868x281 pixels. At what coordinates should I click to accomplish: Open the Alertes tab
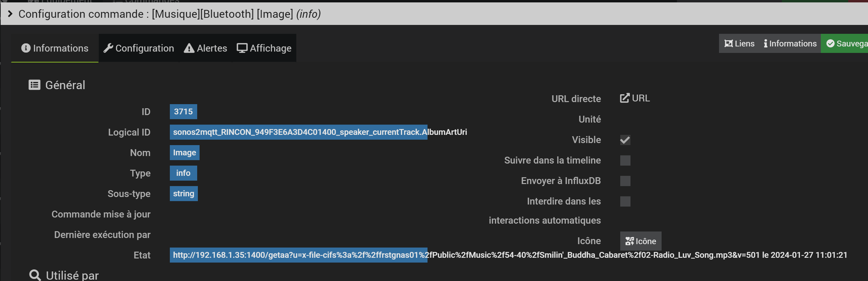(x=205, y=48)
